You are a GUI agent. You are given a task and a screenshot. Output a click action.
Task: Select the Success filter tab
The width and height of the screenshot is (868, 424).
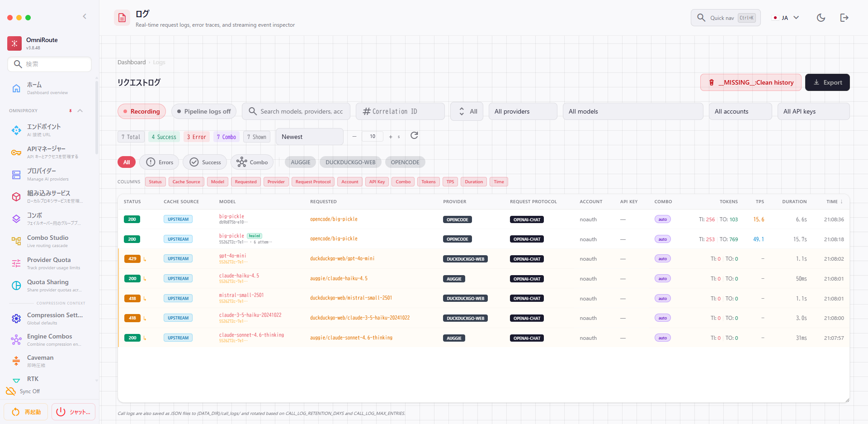[x=205, y=162]
